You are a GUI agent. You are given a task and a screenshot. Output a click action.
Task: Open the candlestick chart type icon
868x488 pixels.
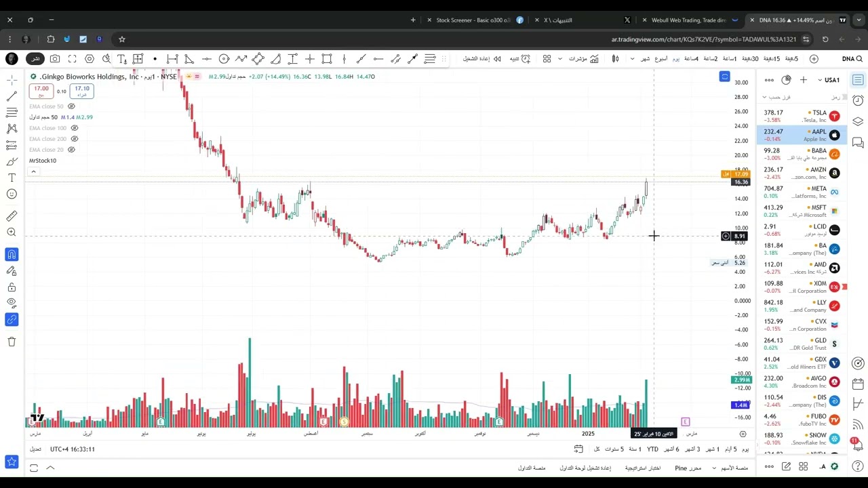[615, 59]
